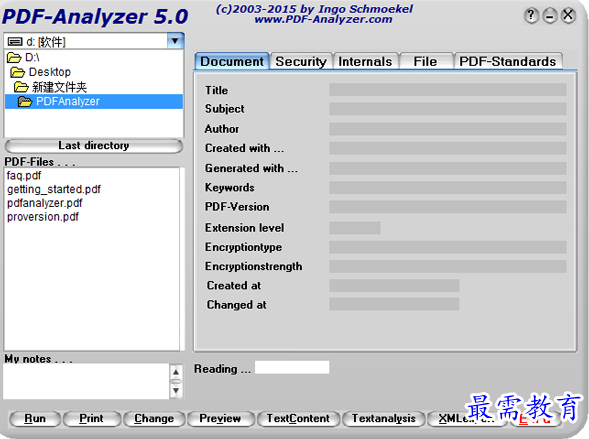Screen dimensions: 589x439
Task: Click the help question mark icon
Action: pos(531,16)
